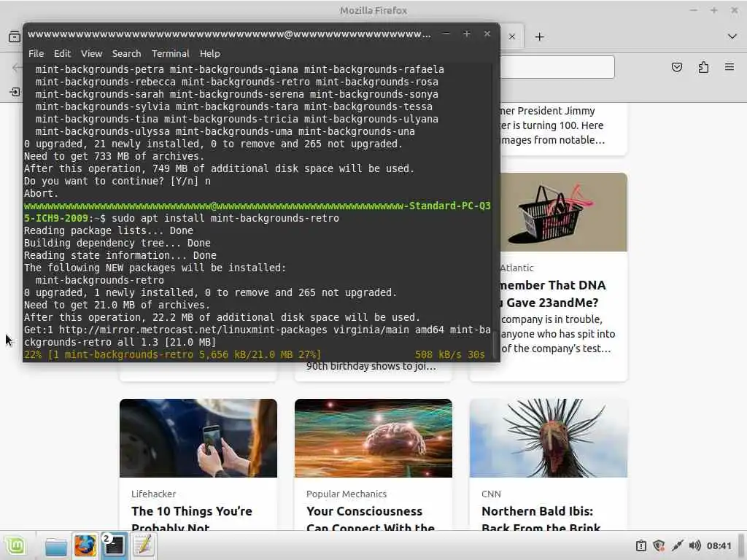The height and width of the screenshot is (560, 747).
Task: Click 'Reading package lists... Done' line
Action: pyautogui.click(x=109, y=230)
